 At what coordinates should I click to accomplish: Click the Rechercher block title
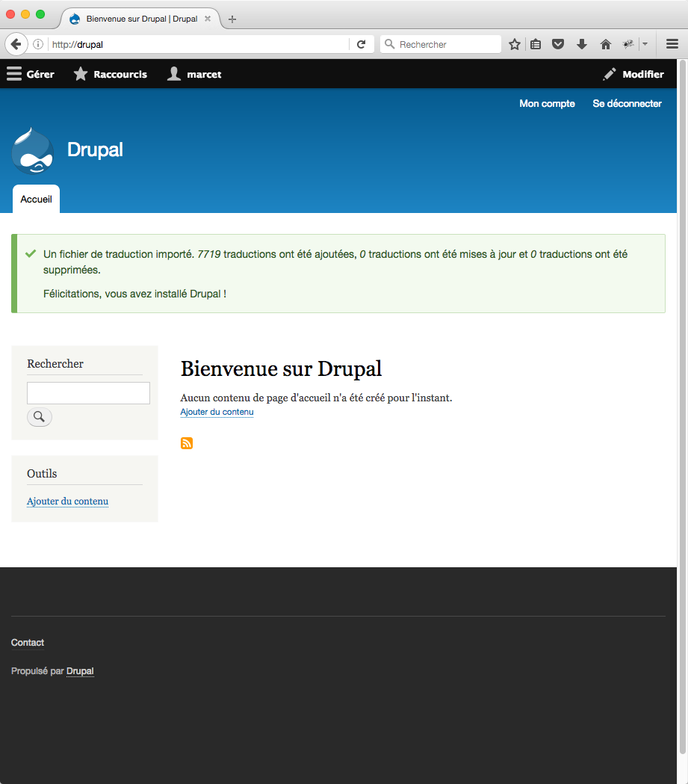coord(55,363)
